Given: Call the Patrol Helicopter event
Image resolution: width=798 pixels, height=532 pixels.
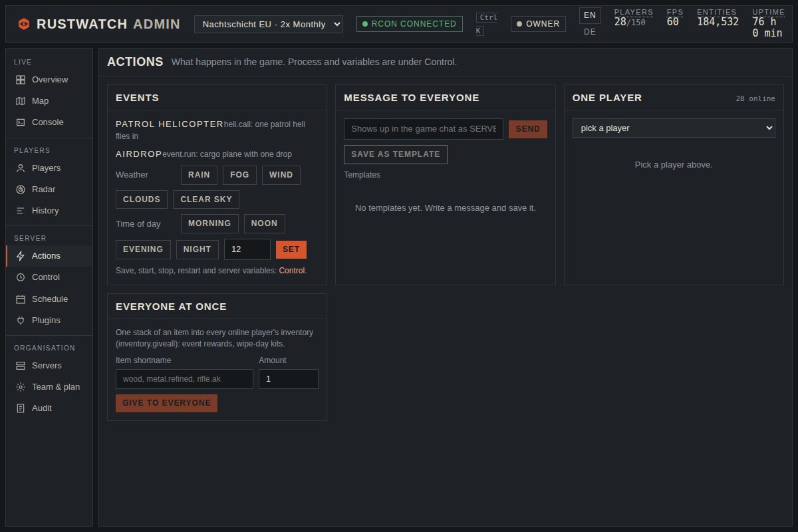Looking at the screenshot, I should 170,124.
